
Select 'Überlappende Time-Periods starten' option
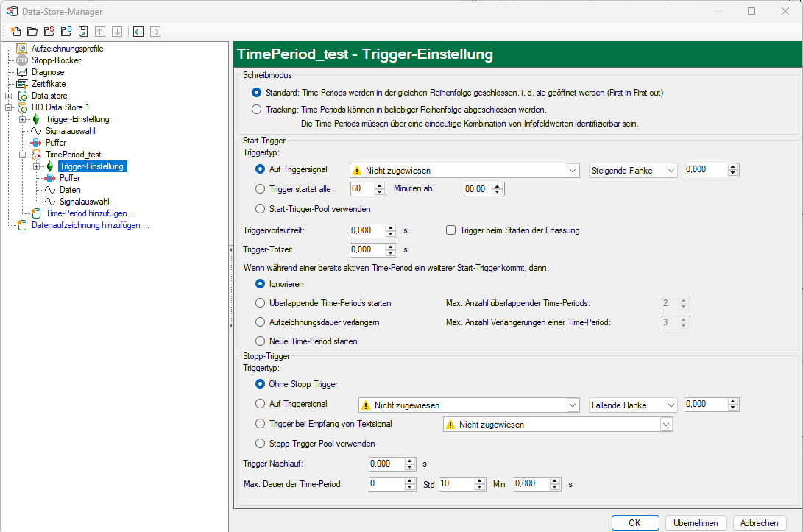(x=260, y=303)
